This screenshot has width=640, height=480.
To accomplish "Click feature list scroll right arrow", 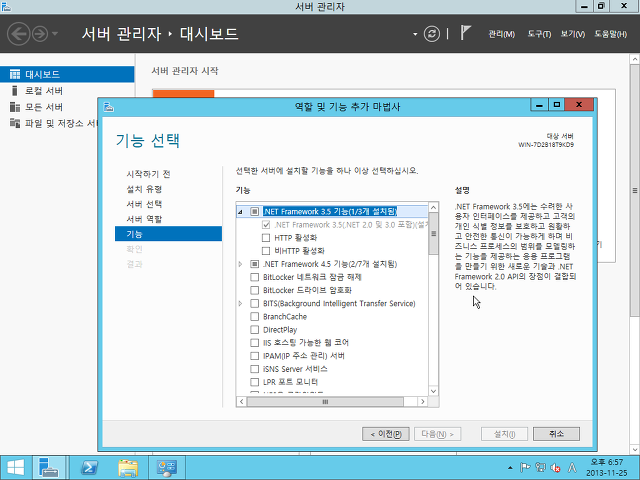I will (x=423, y=402).
